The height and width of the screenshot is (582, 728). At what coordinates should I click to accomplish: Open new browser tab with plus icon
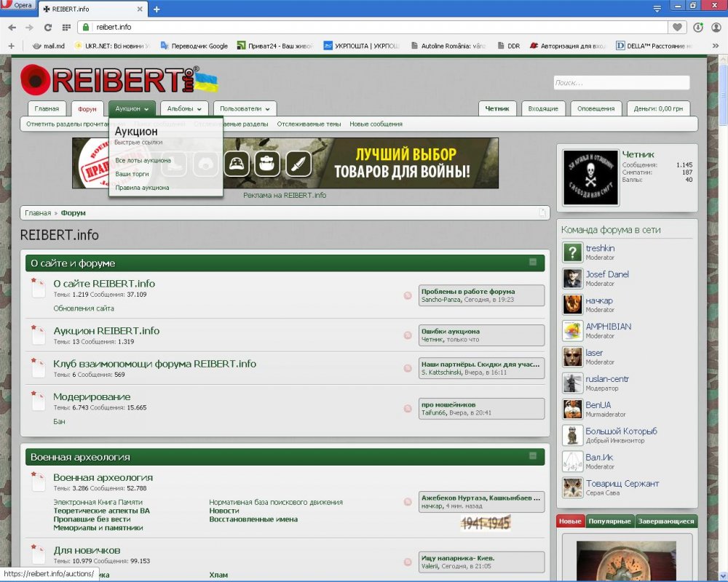[157, 9]
